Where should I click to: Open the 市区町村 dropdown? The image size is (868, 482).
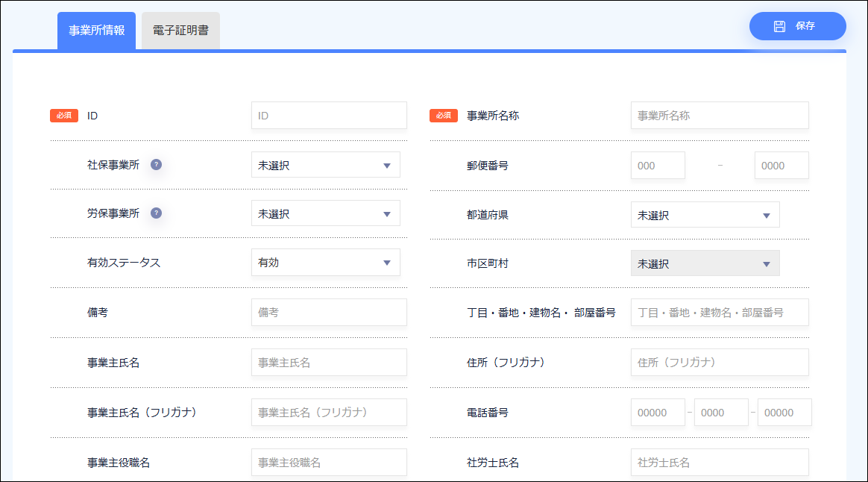[x=705, y=263]
